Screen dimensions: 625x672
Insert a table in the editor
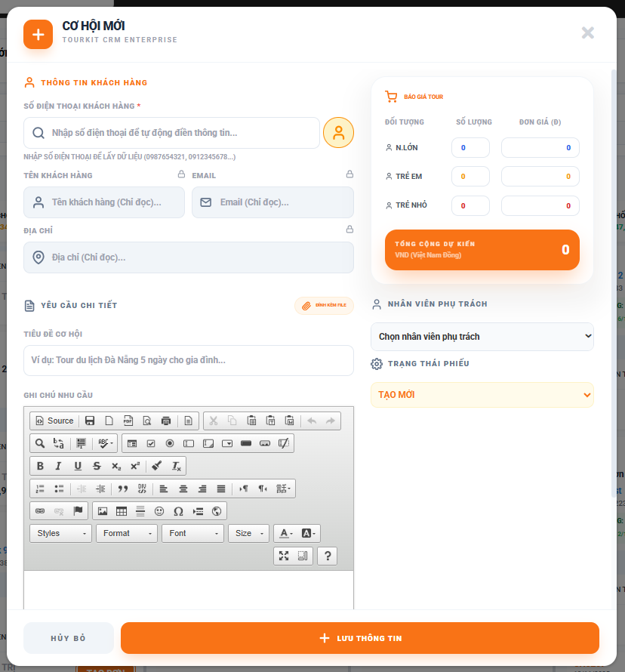121,511
